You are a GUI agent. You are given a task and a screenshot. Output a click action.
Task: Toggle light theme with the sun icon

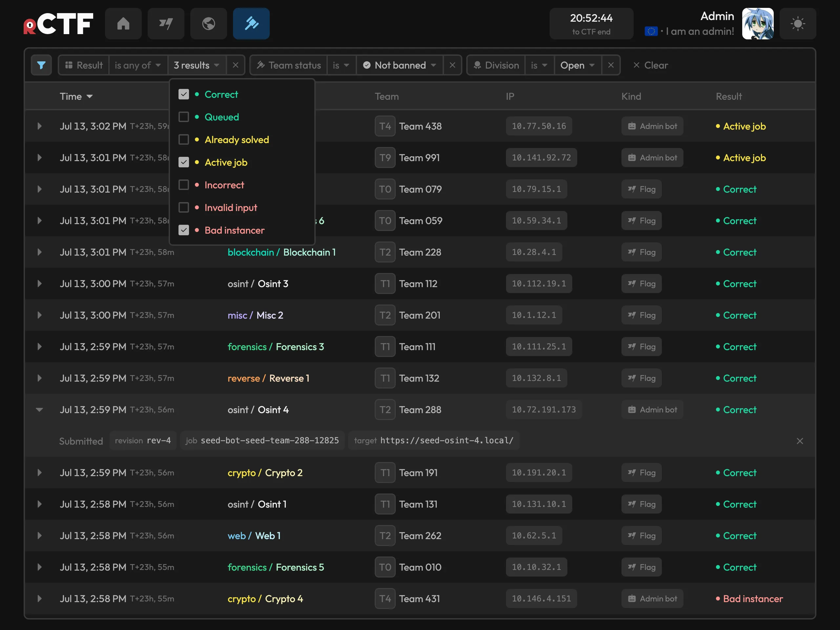tap(797, 24)
